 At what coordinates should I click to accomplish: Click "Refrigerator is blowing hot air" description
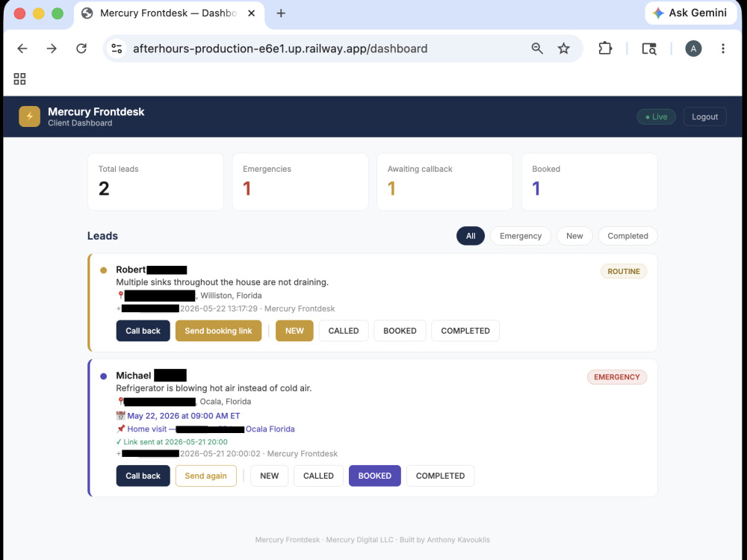click(214, 388)
